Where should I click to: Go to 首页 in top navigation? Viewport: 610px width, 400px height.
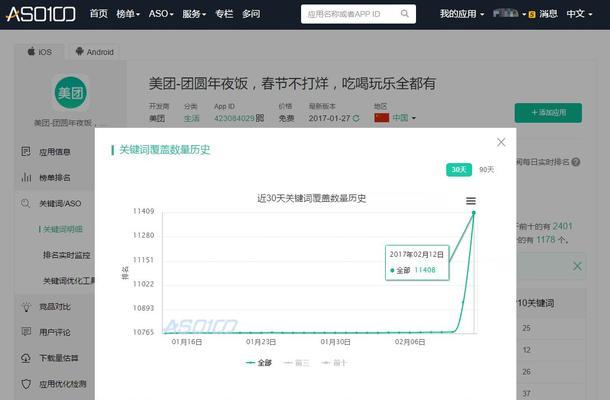coord(99,14)
